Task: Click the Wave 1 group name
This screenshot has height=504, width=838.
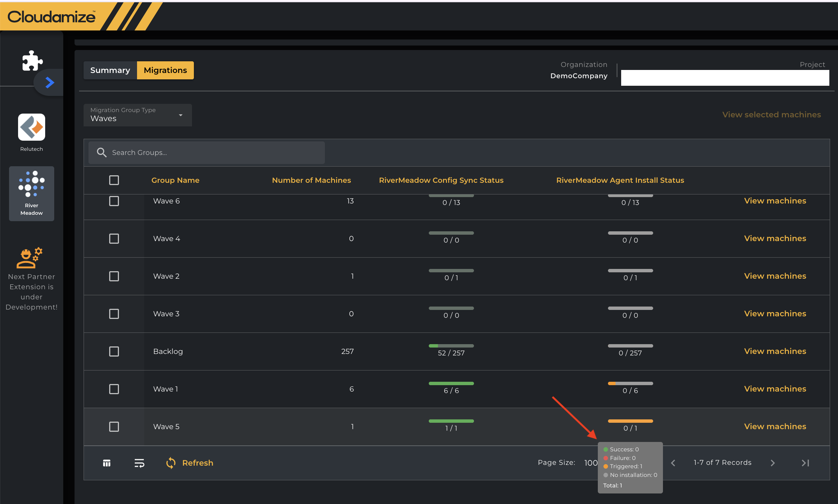Action: click(166, 389)
